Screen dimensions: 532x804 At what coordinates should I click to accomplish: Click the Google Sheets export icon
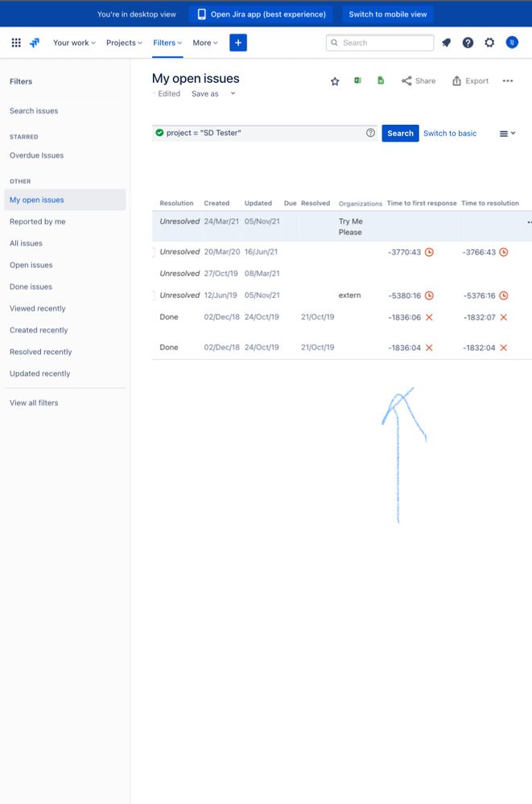pos(381,80)
